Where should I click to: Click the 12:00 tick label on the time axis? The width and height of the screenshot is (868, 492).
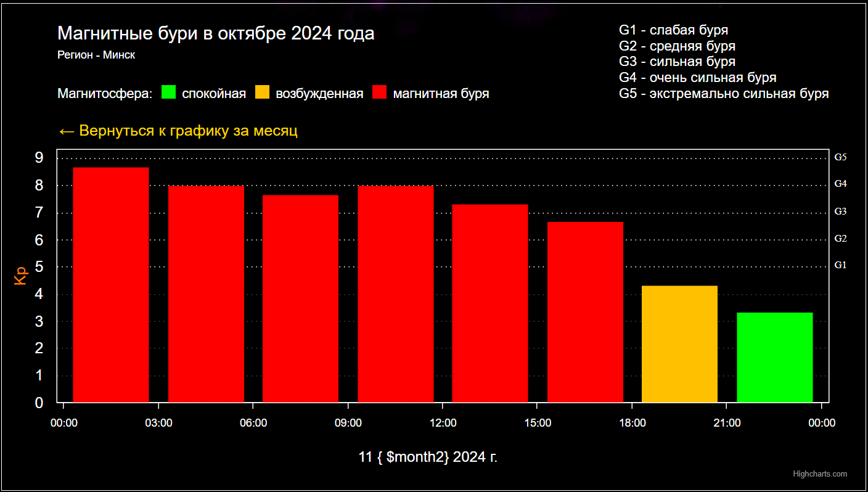pos(443,423)
